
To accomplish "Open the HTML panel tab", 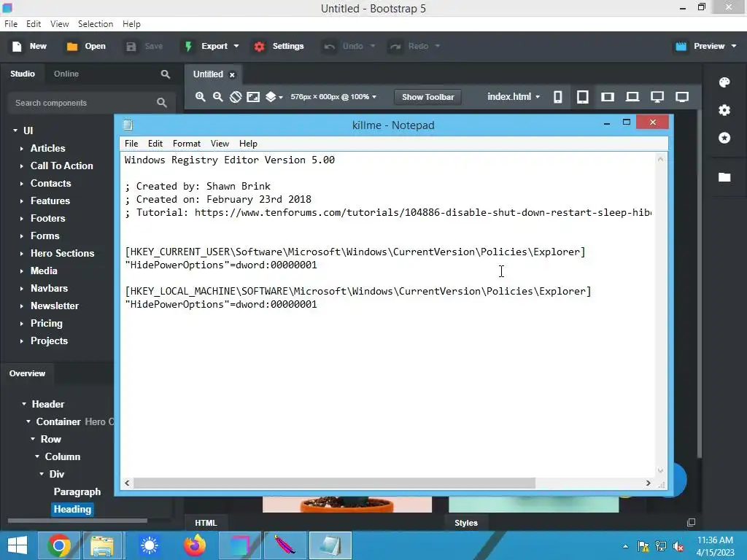I will click(x=206, y=522).
